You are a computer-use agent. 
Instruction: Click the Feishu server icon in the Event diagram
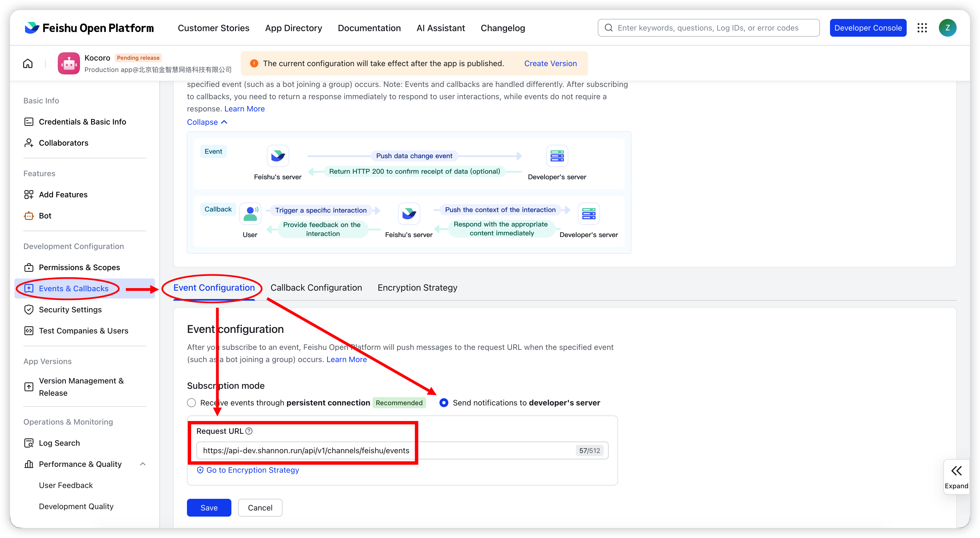pos(278,156)
